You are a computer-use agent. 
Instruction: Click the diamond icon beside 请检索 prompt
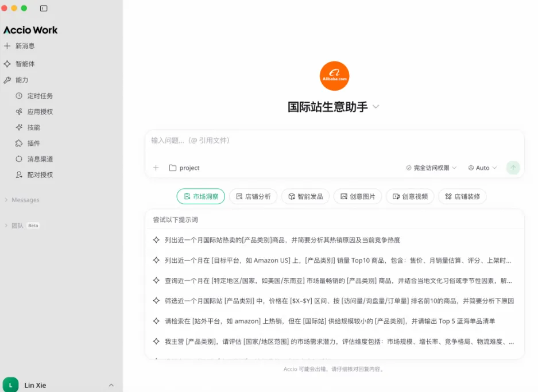pos(156,321)
